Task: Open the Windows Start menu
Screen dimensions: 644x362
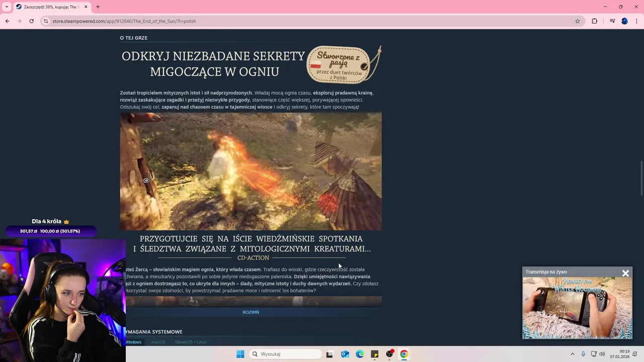Action: tap(240, 354)
